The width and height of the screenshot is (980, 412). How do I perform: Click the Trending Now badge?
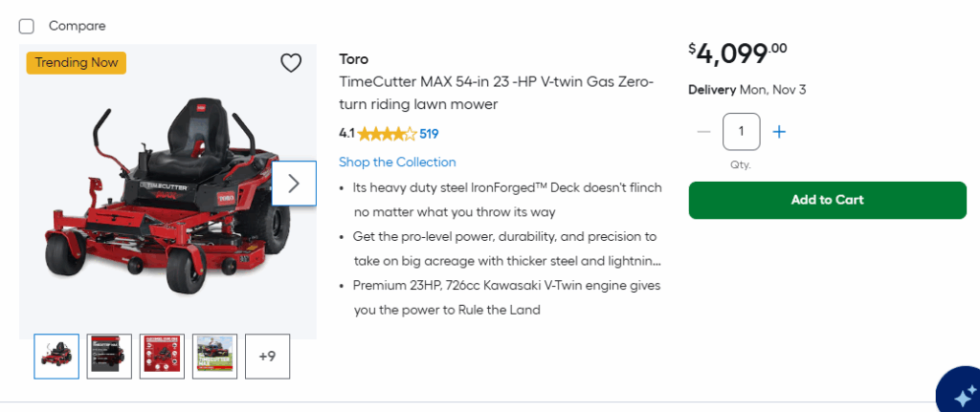pos(77,63)
